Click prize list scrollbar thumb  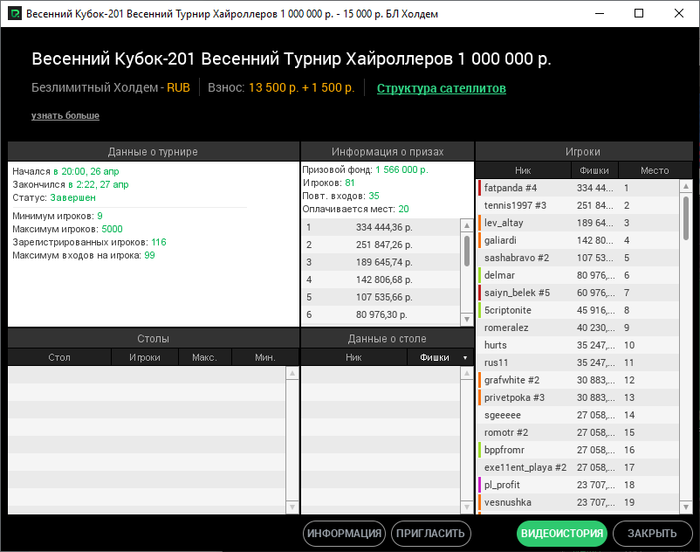467,251
